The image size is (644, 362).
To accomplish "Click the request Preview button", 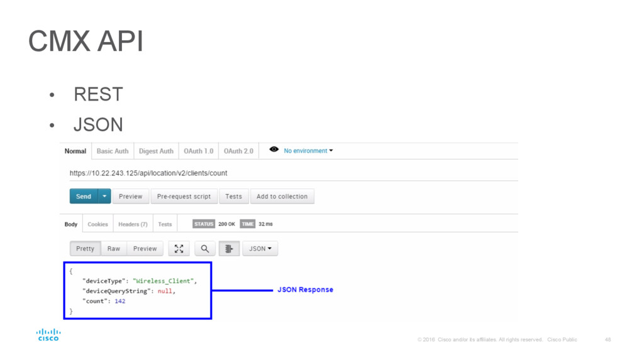I will pyautogui.click(x=131, y=196).
